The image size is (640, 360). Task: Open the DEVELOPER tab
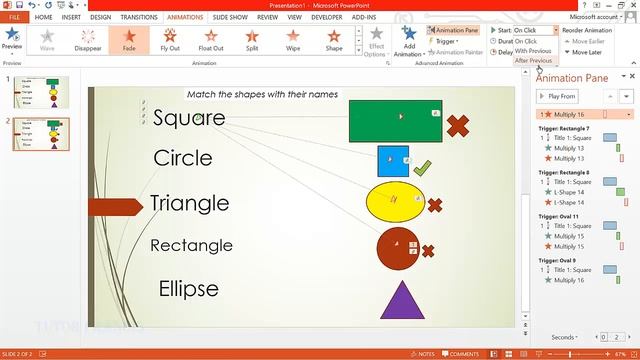click(327, 17)
